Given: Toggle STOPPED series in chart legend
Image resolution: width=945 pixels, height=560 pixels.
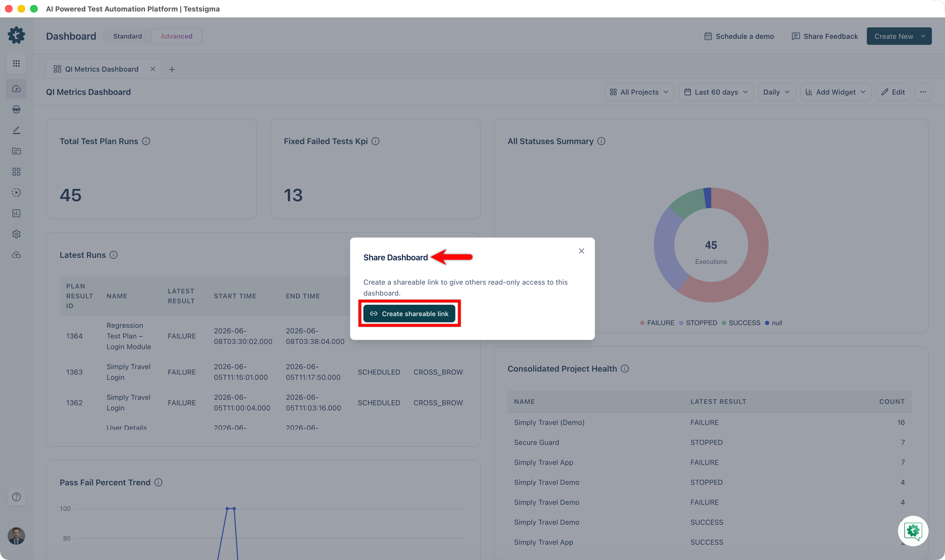Looking at the screenshot, I should 698,323.
